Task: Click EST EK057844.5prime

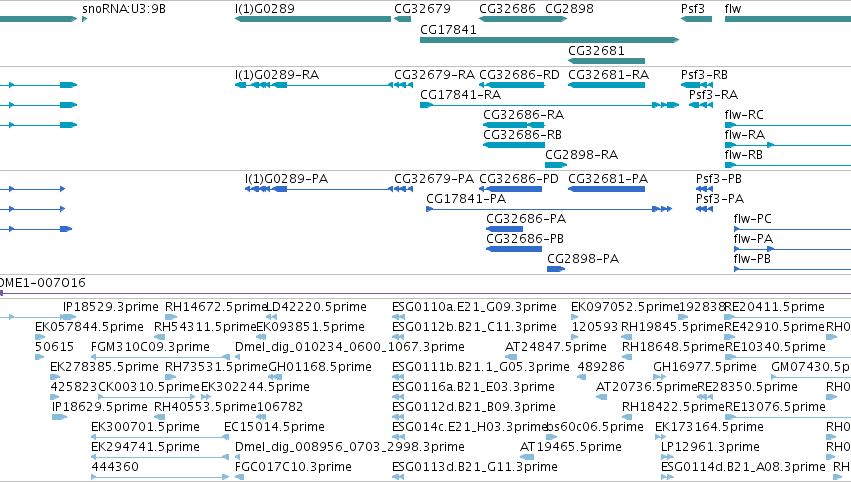Action: (40, 337)
